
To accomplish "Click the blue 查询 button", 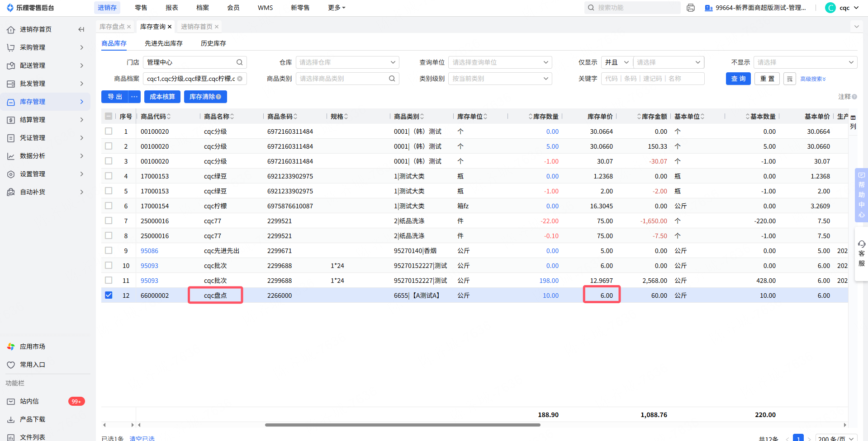I will [x=738, y=79].
